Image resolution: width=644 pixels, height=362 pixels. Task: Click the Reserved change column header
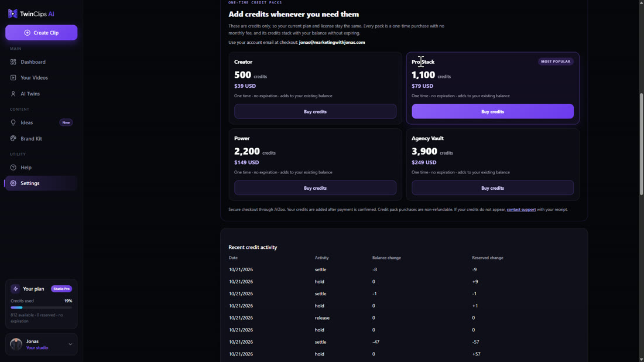point(488,258)
